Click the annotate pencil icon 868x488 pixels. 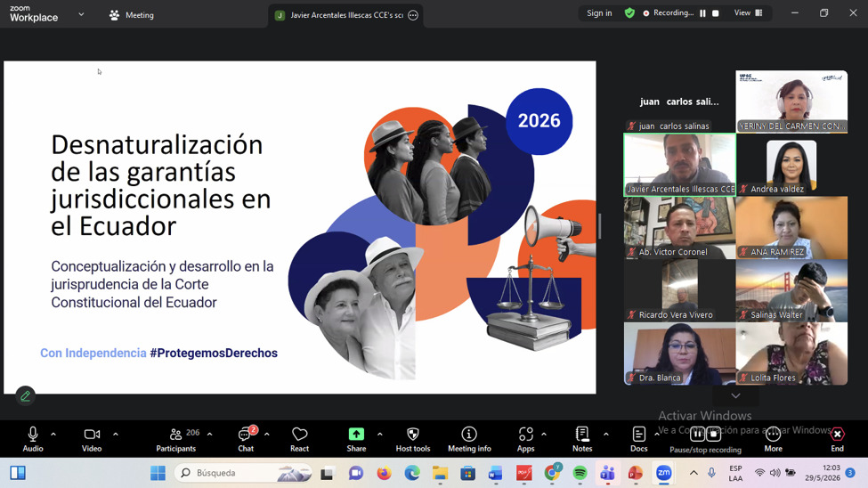tap(25, 395)
